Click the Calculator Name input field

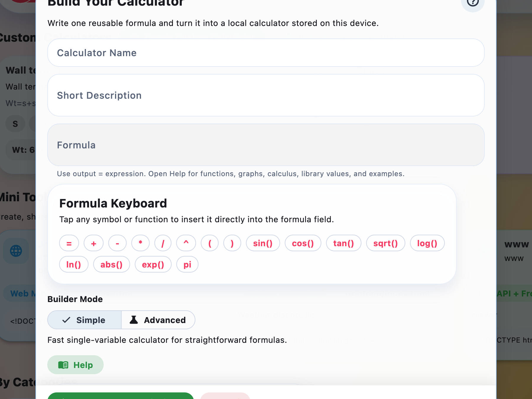[x=266, y=53]
